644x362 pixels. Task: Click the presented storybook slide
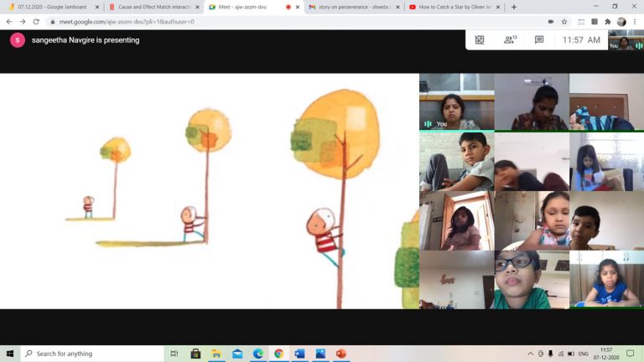point(210,191)
